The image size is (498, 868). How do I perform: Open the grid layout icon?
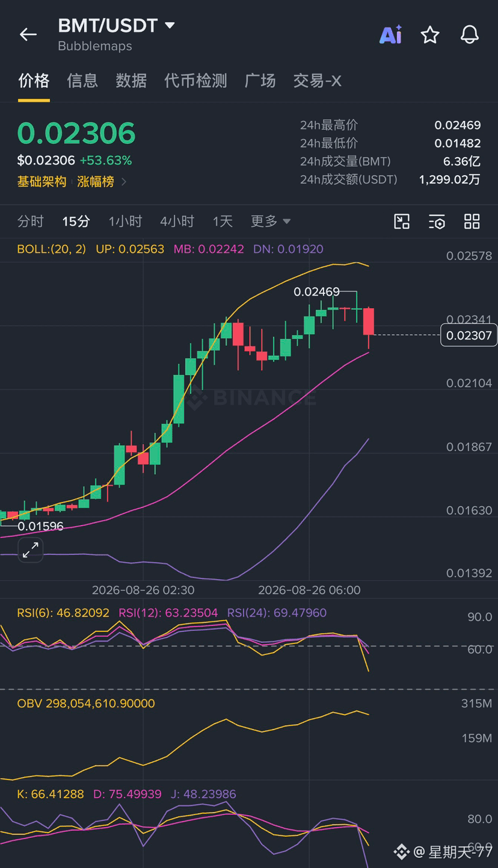472,222
